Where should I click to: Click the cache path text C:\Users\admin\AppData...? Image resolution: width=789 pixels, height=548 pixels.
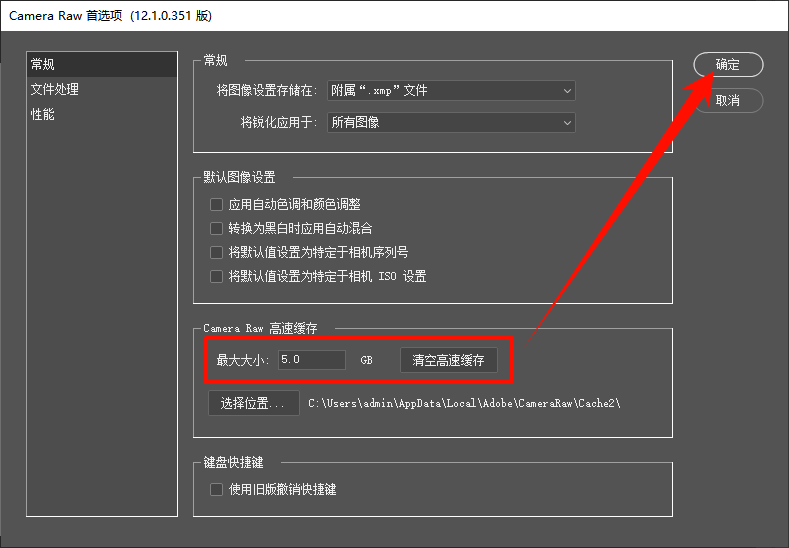pyautogui.click(x=464, y=403)
